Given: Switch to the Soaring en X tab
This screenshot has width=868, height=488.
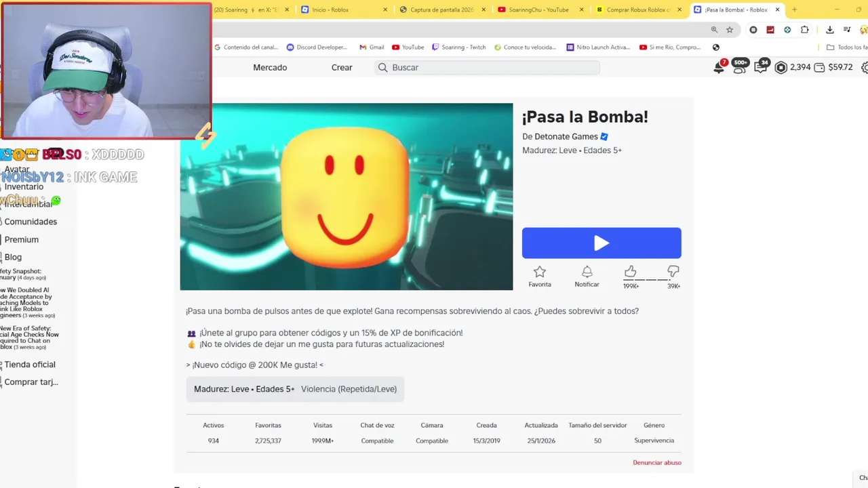Looking at the screenshot, I should (x=251, y=9).
